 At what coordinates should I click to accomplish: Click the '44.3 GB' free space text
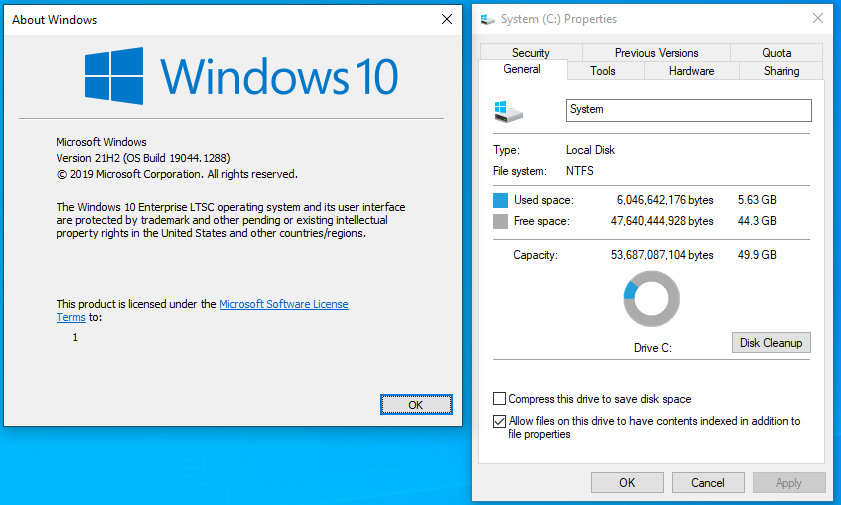point(757,221)
